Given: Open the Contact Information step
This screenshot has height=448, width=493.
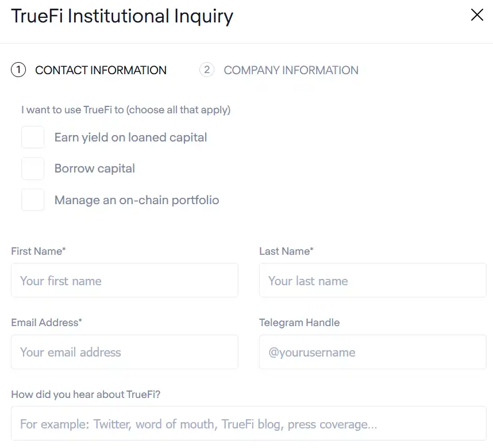Looking at the screenshot, I should tap(101, 70).
